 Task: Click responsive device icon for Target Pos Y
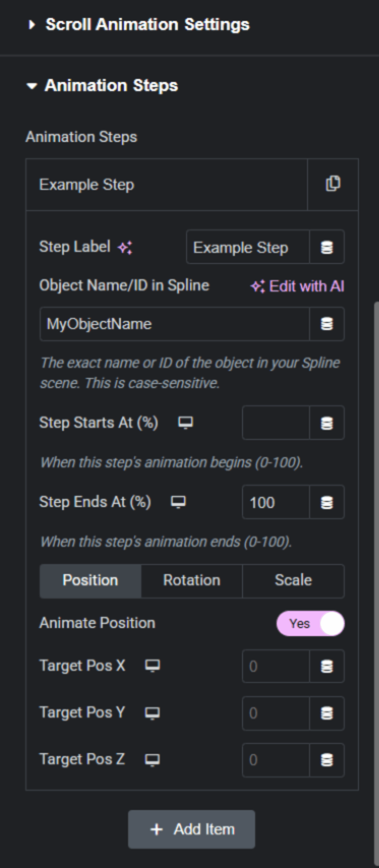(153, 712)
